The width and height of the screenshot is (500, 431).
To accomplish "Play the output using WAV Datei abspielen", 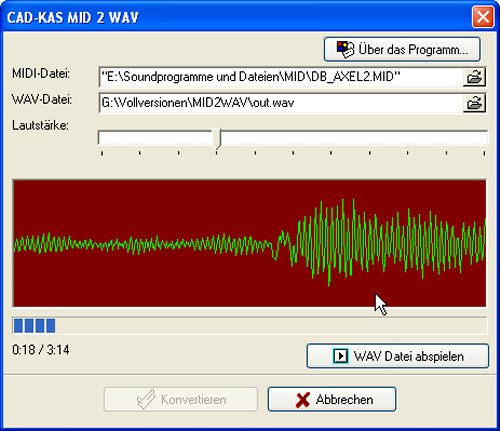I will 398,356.
